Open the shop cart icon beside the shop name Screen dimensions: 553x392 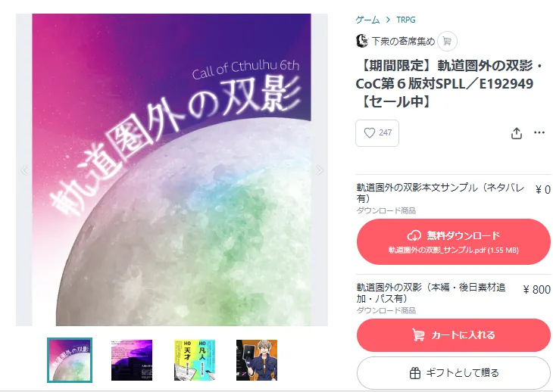(x=447, y=41)
